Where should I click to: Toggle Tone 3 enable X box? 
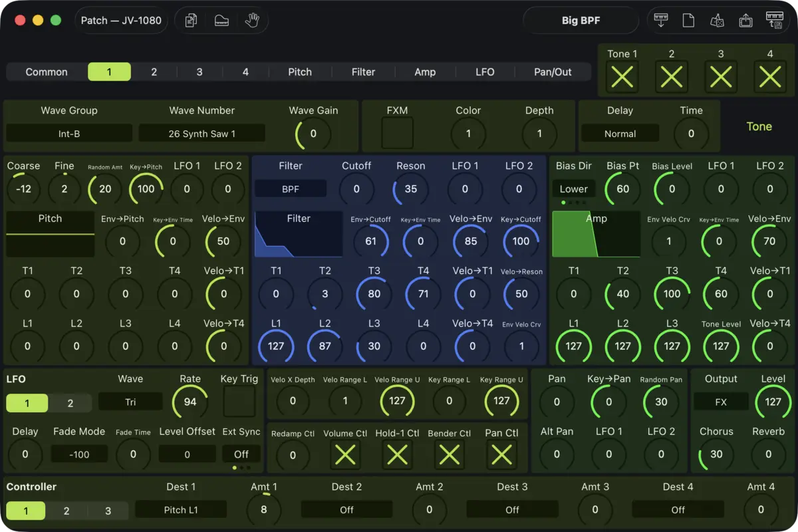pyautogui.click(x=721, y=77)
